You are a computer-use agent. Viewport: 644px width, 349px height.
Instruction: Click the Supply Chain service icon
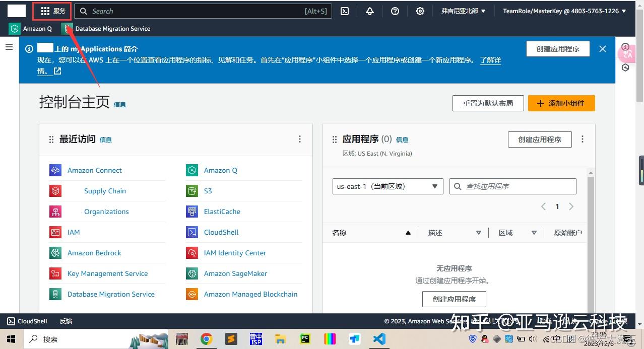55,191
